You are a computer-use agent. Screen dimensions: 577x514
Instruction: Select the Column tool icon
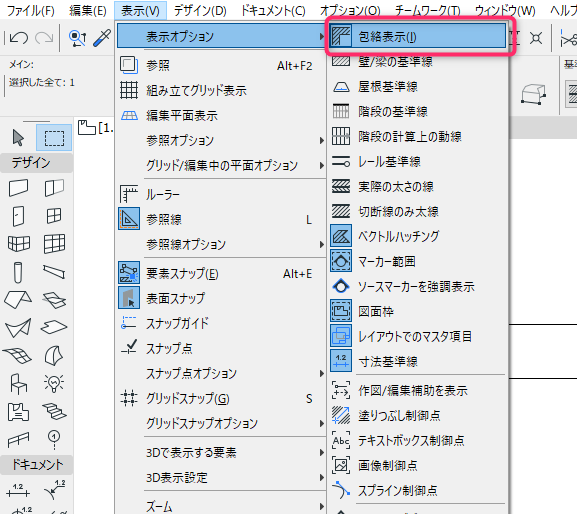[x=18, y=273]
